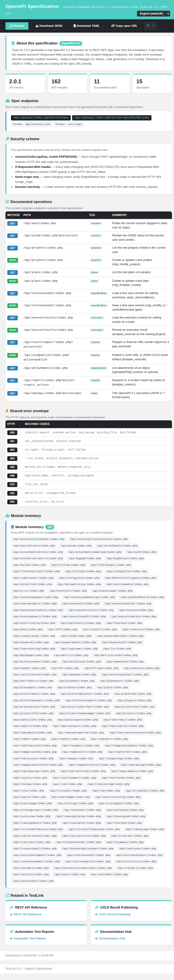Open the REST API Reference link
Image resolution: width=174 pixels, height=980 pixels.
click(x=28, y=914)
